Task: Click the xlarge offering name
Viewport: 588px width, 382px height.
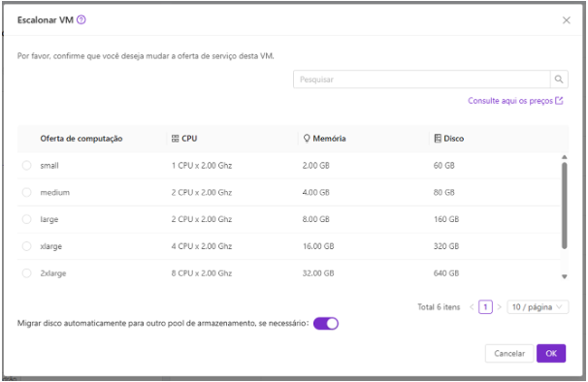Action: tap(51, 246)
